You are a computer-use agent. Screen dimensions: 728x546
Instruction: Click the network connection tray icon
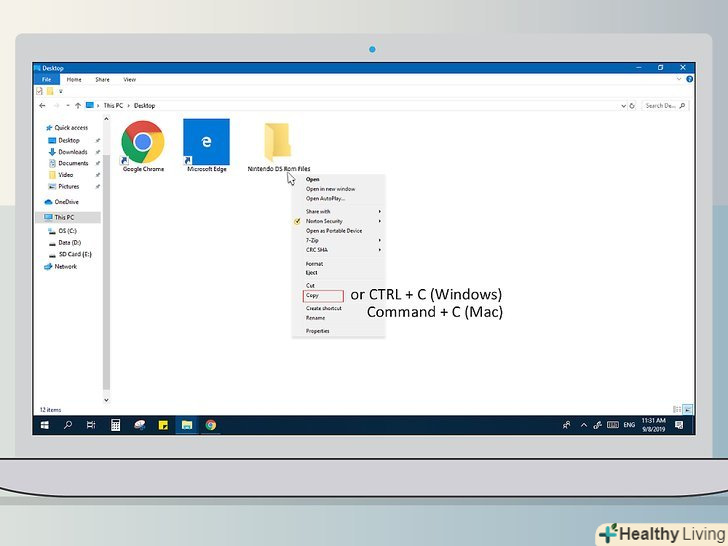[598, 425]
